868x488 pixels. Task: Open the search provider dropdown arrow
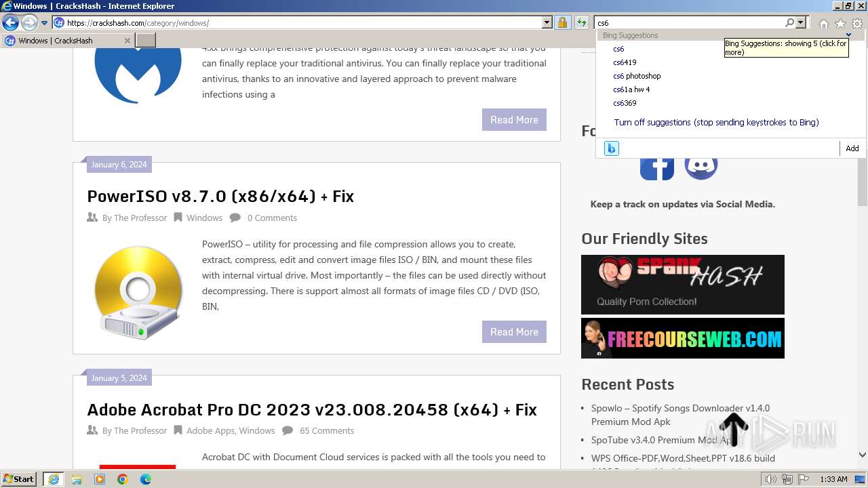click(801, 23)
